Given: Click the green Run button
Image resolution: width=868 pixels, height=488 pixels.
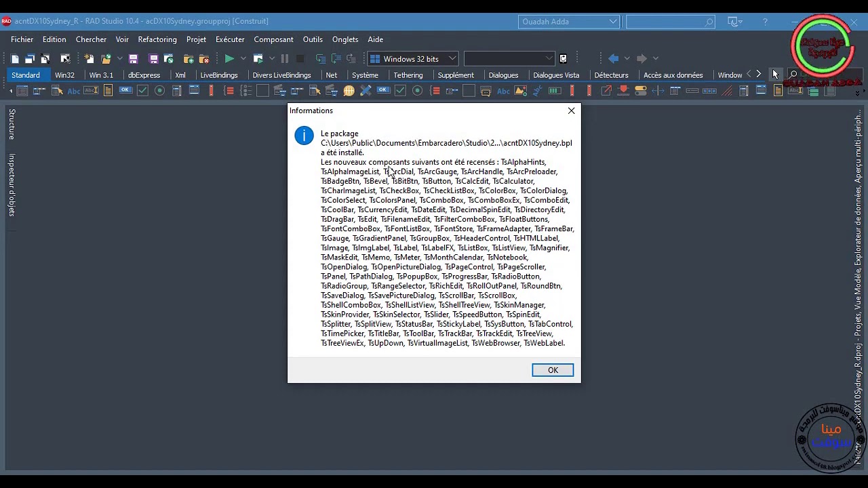Looking at the screenshot, I should pos(229,59).
